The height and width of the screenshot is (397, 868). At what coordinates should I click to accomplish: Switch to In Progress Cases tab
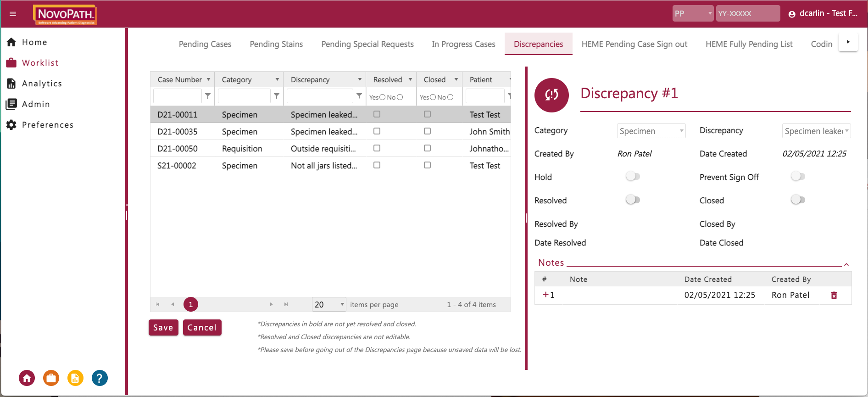463,44
